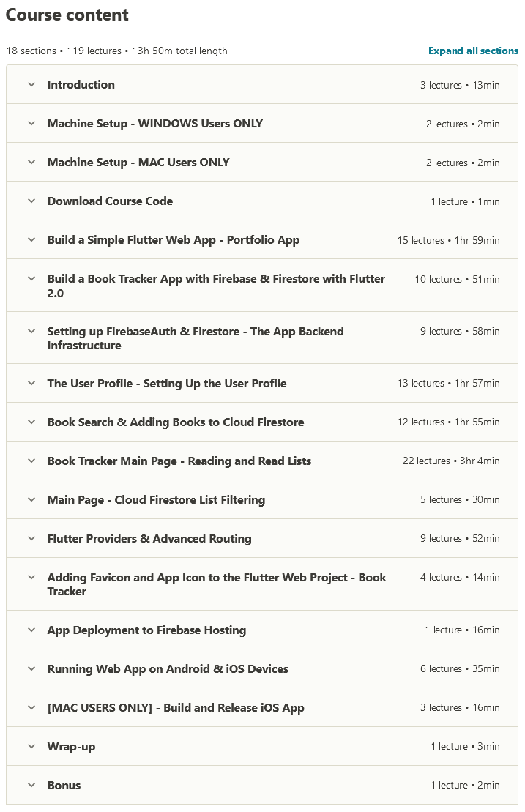Click chevron for Book Tracker App with Firebase

(x=31, y=278)
